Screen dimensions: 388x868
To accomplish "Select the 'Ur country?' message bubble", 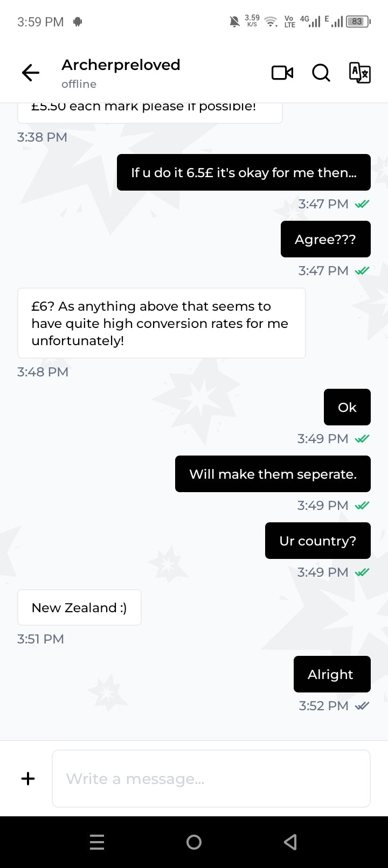I will pos(318,541).
